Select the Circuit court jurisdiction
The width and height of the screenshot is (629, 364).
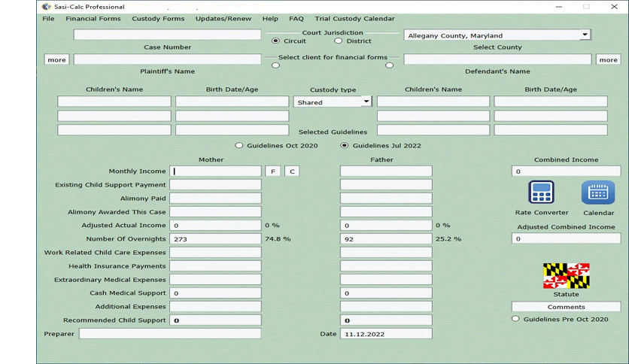pos(275,41)
